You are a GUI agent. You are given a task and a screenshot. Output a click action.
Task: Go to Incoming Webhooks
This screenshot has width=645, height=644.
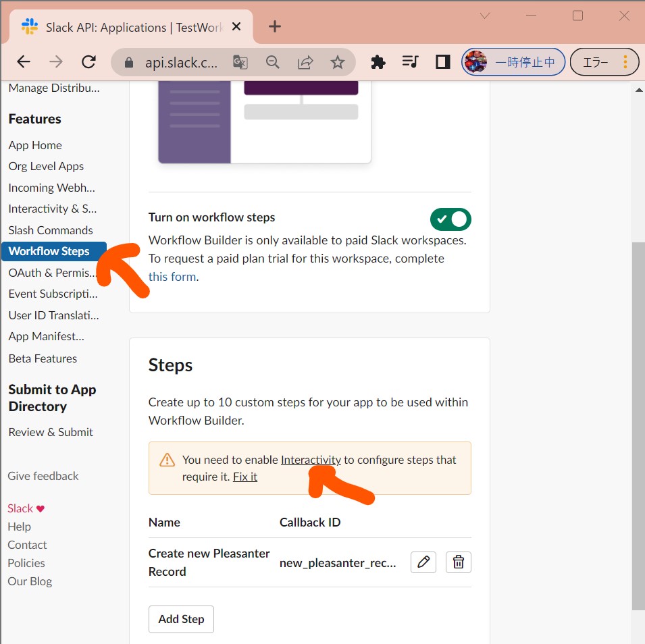[52, 188]
